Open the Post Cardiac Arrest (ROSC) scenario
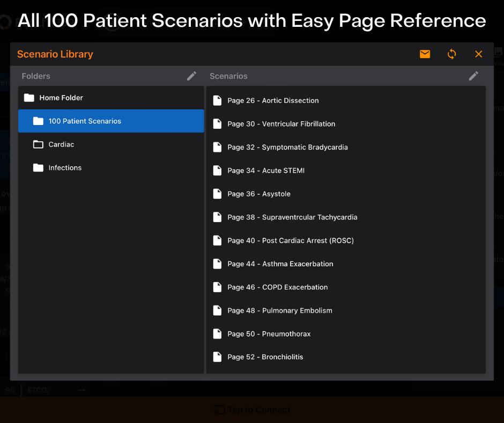The height and width of the screenshot is (423, 504). tap(291, 240)
